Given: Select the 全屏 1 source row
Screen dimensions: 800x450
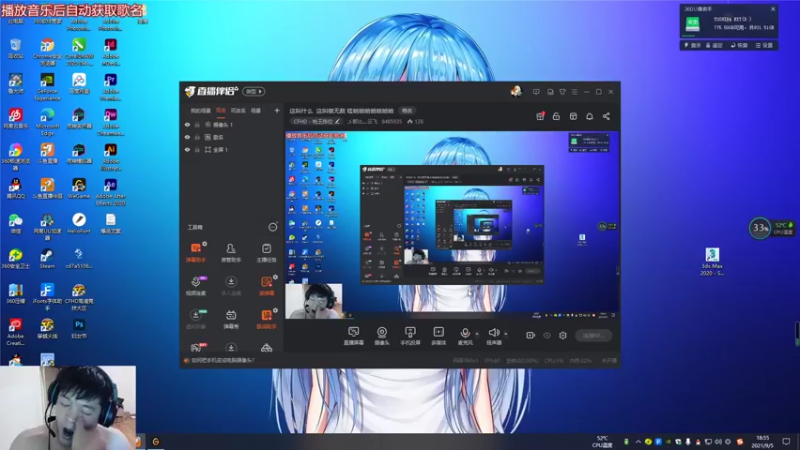Looking at the screenshot, I should tap(232, 149).
